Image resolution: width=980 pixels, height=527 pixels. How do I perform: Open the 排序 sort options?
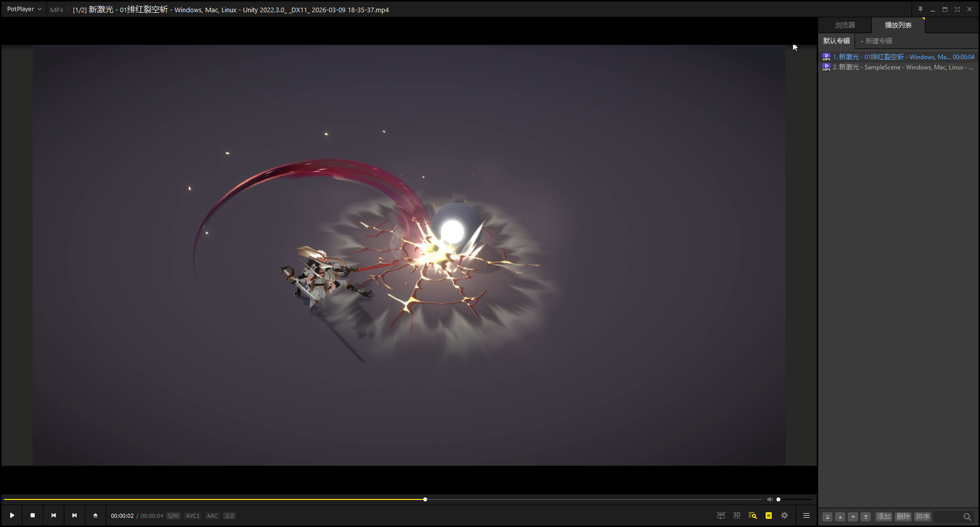[x=922, y=517]
